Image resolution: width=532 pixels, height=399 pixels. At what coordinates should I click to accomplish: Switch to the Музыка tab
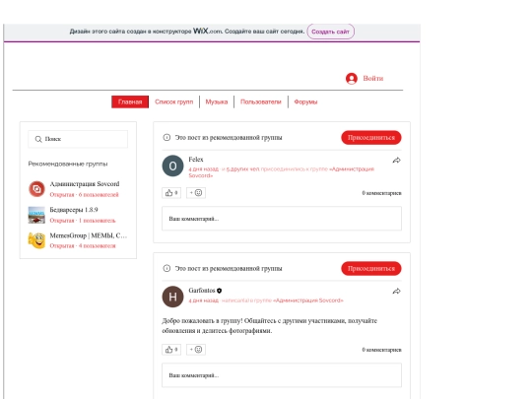pyautogui.click(x=217, y=101)
